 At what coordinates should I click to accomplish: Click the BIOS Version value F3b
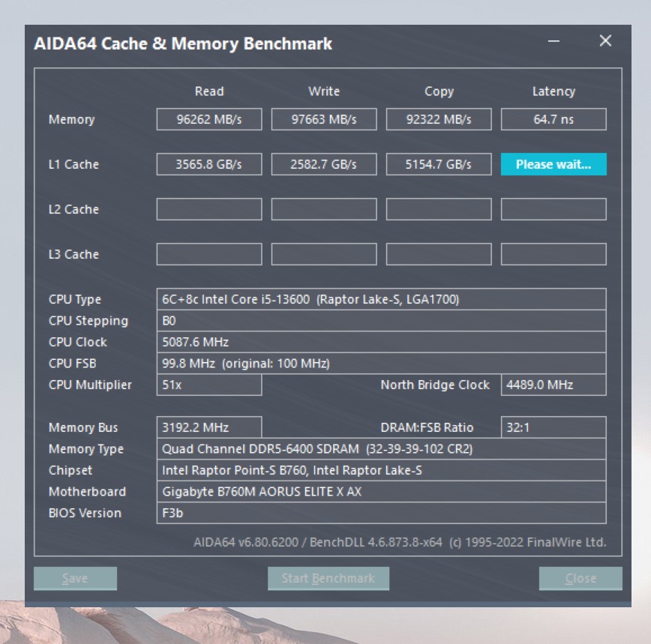tap(381, 513)
